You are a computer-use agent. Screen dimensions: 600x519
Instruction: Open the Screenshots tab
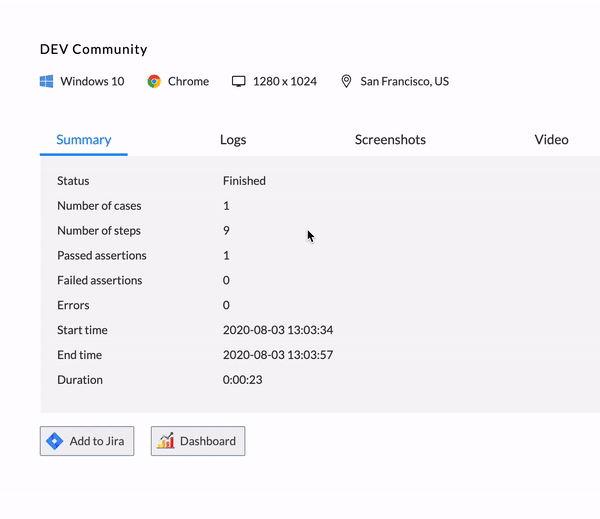click(x=390, y=140)
